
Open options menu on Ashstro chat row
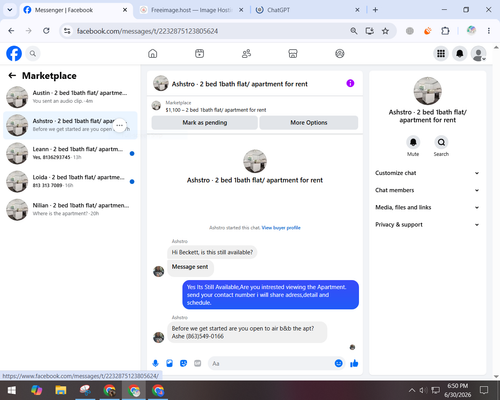tap(120, 125)
